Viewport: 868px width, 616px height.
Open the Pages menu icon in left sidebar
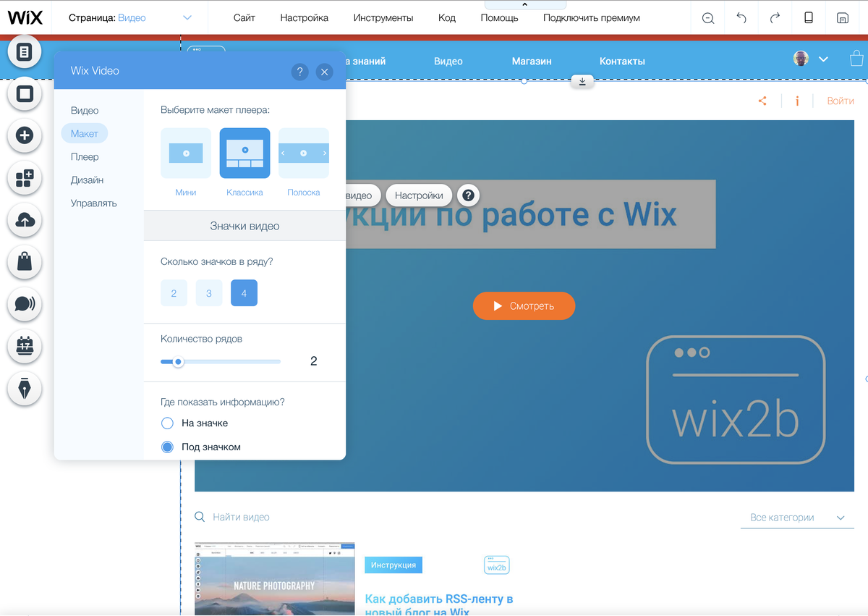click(x=25, y=52)
